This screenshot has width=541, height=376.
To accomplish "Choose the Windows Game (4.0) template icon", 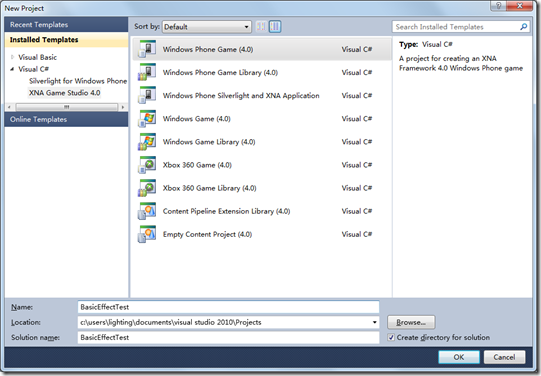I will click(x=147, y=118).
